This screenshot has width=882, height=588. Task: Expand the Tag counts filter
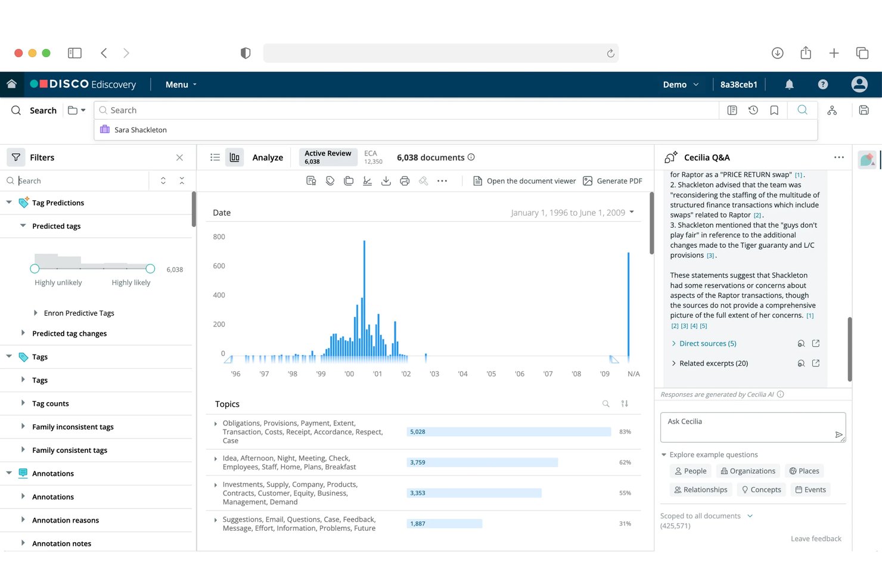coord(23,403)
